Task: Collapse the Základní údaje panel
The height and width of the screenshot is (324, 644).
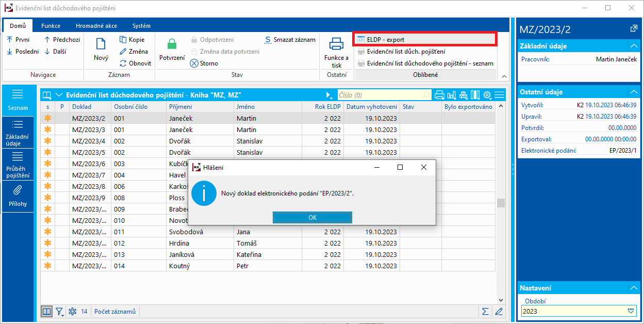Action: pyautogui.click(x=633, y=46)
